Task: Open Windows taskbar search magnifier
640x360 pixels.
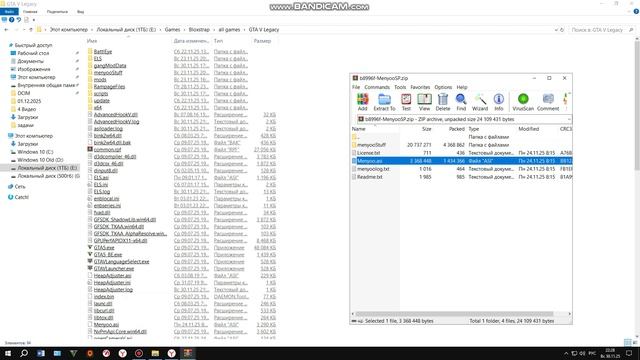Action: (x=24, y=353)
